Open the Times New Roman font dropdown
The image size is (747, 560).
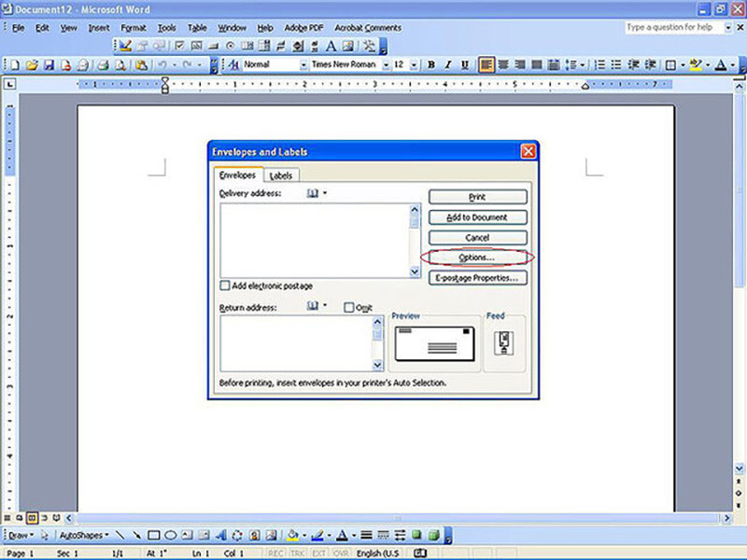click(x=386, y=64)
